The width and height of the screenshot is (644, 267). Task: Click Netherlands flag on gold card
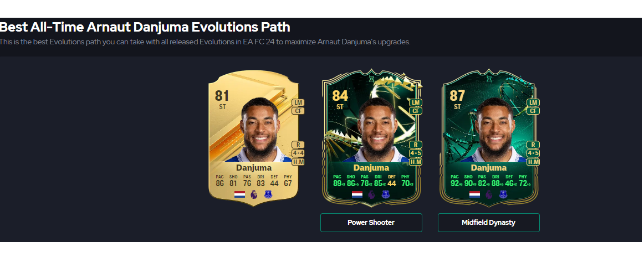[240, 194]
